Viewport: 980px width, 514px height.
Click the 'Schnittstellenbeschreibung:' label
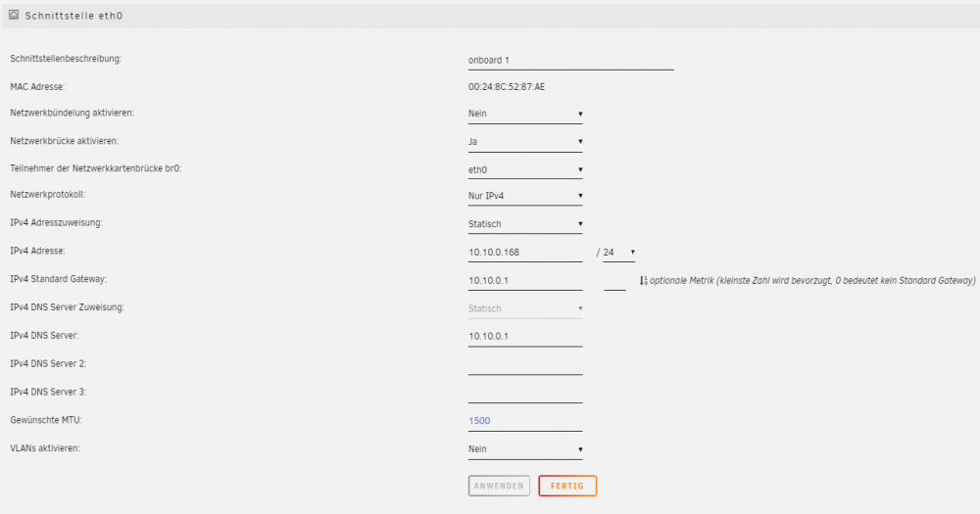click(x=66, y=59)
